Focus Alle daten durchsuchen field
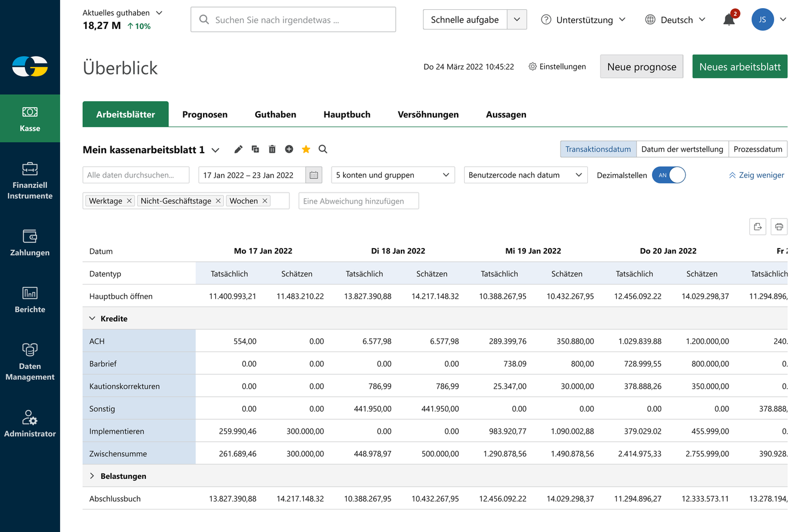810x532 pixels. 136,175
